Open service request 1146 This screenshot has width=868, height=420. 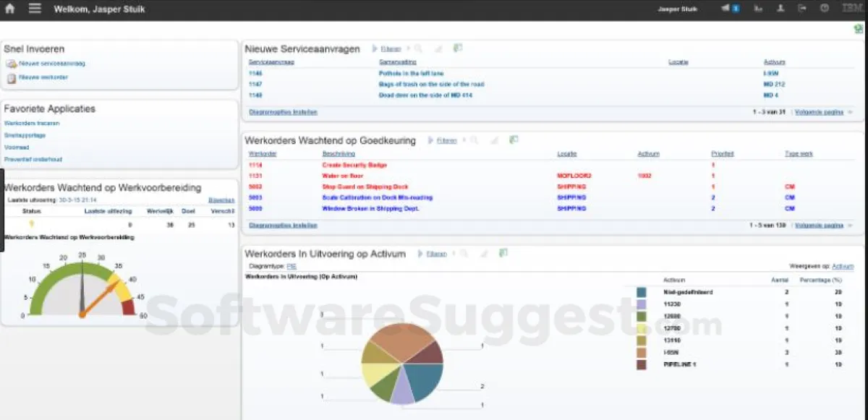tap(255, 74)
